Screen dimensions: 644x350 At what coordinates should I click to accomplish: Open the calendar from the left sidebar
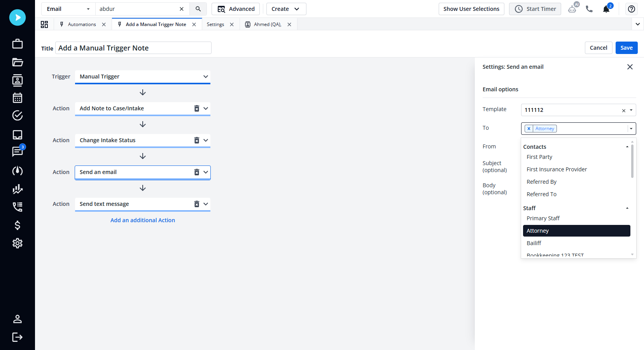17,98
